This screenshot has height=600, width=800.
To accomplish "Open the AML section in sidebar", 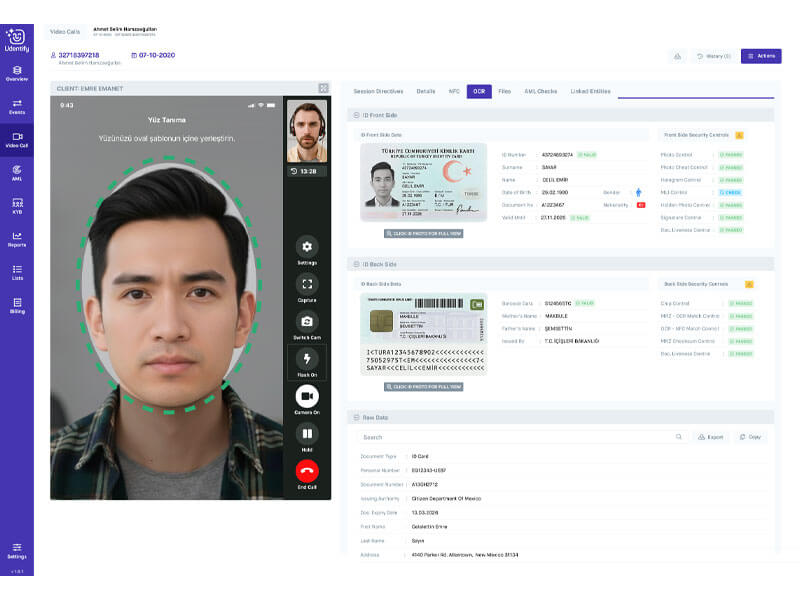I will pyautogui.click(x=17, y=172).
